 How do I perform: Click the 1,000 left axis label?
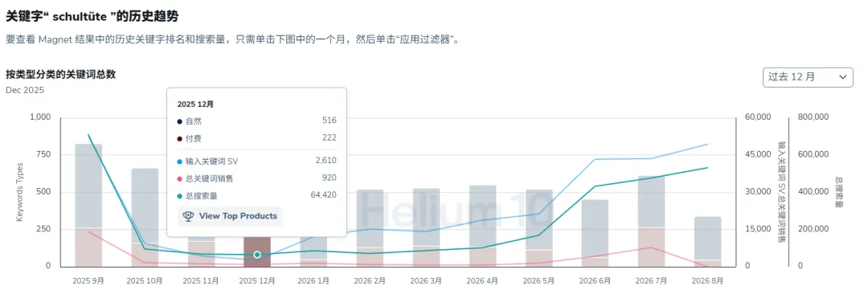39,116
